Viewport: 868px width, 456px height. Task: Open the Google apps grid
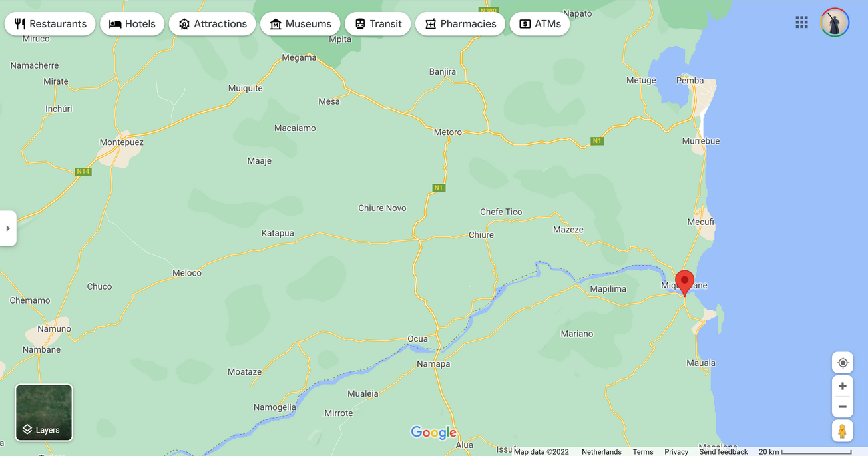[x=801, y=23]
